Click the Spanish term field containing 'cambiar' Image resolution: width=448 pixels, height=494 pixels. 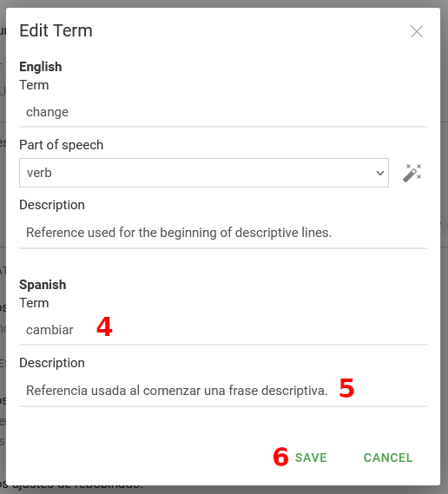[223, 330]
